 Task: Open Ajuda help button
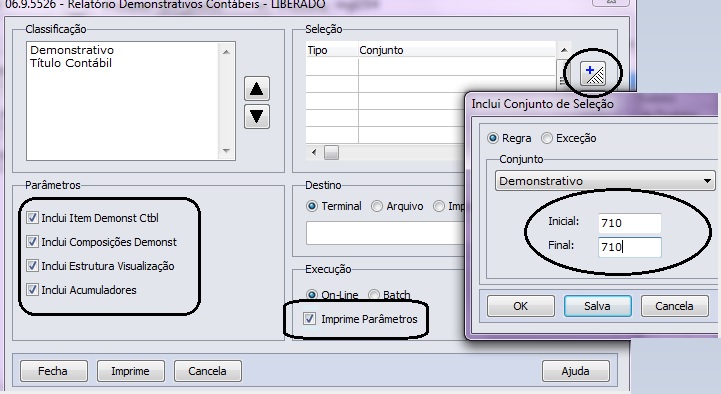click(x=576, y=371)
